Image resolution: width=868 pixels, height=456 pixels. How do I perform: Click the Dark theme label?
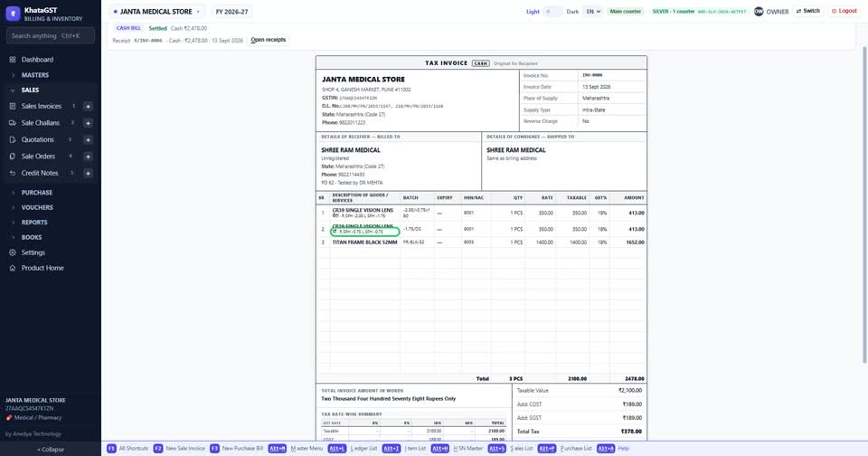point(572,11)
